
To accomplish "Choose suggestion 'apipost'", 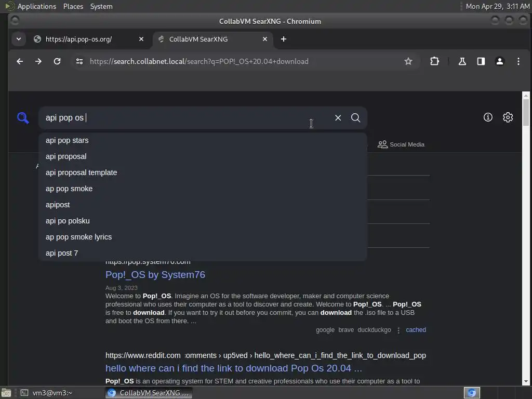I will tap(203, 205).
